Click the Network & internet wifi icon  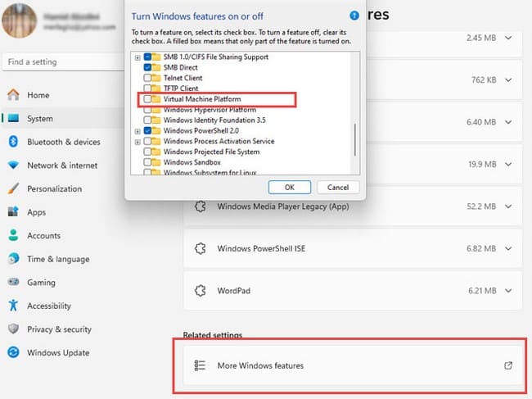coord(13,165)
